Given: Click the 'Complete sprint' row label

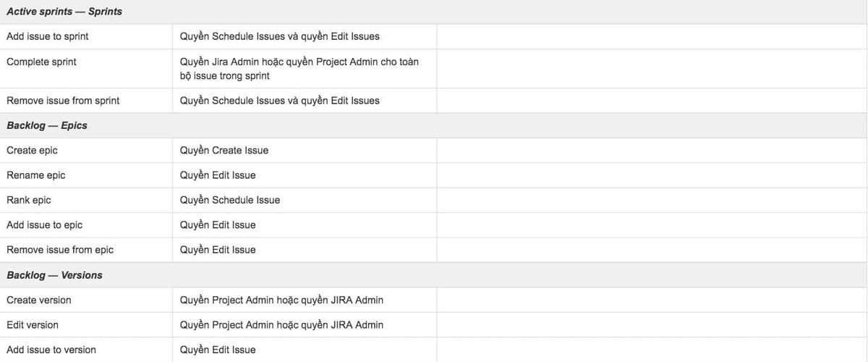Looking at the screenshot, I should [x=41, y=62].
